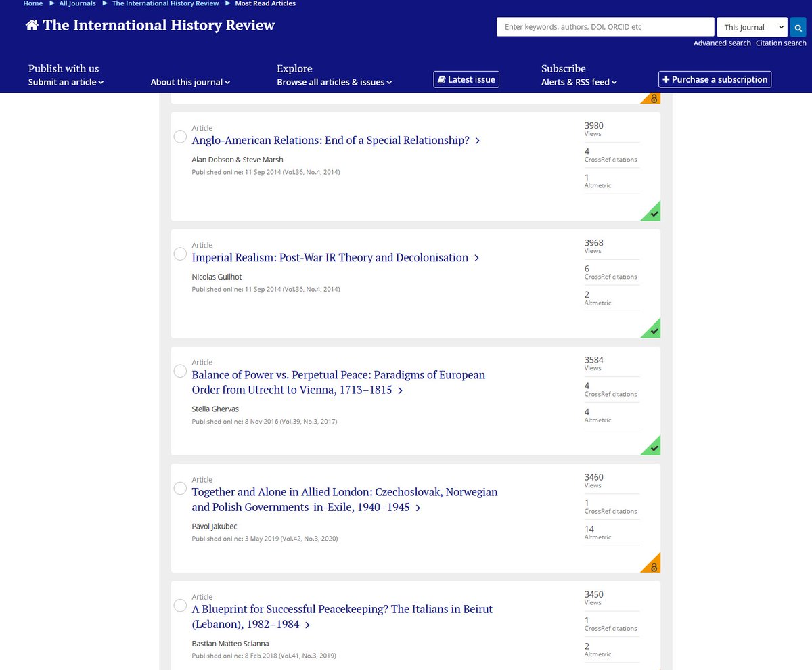Open The International History Review breadcrumb

(166, 3)
